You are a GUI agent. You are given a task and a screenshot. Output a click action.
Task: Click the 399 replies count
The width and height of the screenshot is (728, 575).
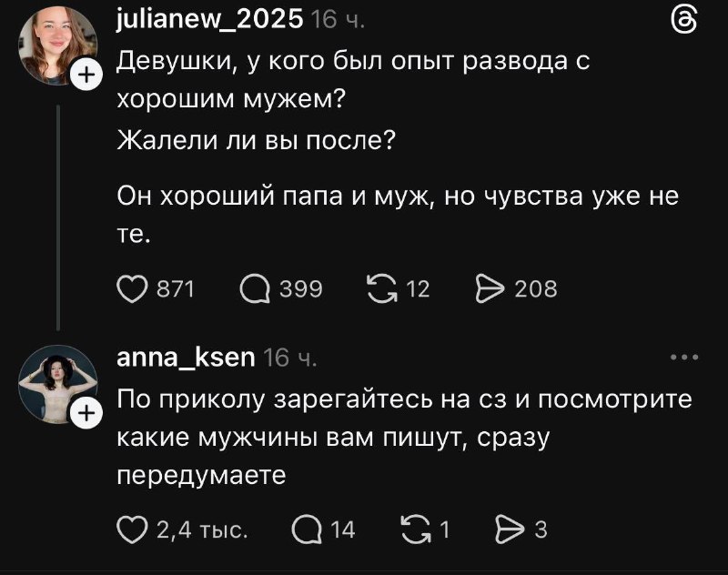[x=300, y=289]
